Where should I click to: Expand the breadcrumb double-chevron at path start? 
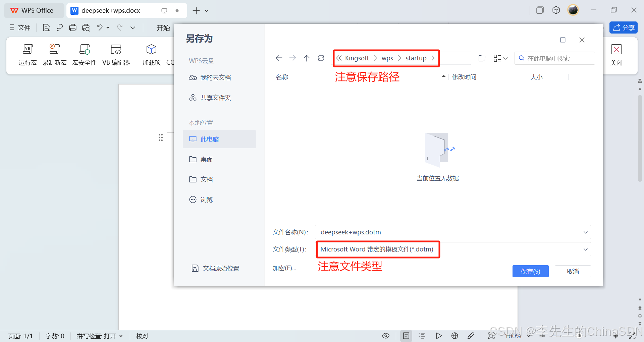point(339,58)
